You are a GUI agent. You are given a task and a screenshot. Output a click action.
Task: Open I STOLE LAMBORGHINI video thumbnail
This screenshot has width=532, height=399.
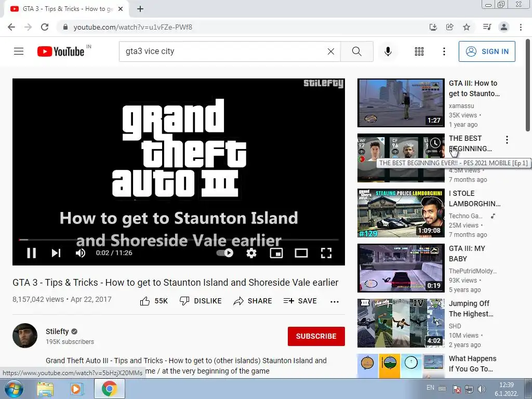click(x=401, y=213)
